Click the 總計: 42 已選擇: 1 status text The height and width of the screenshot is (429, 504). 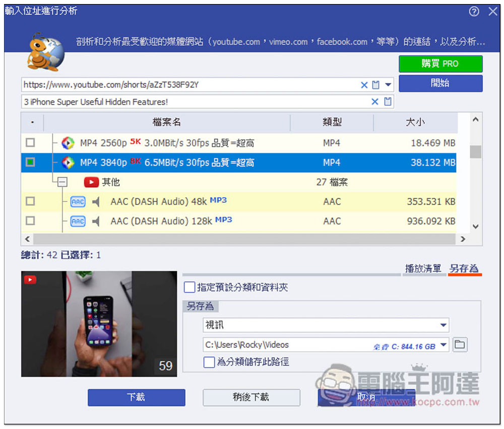click(x=61, y=255)
